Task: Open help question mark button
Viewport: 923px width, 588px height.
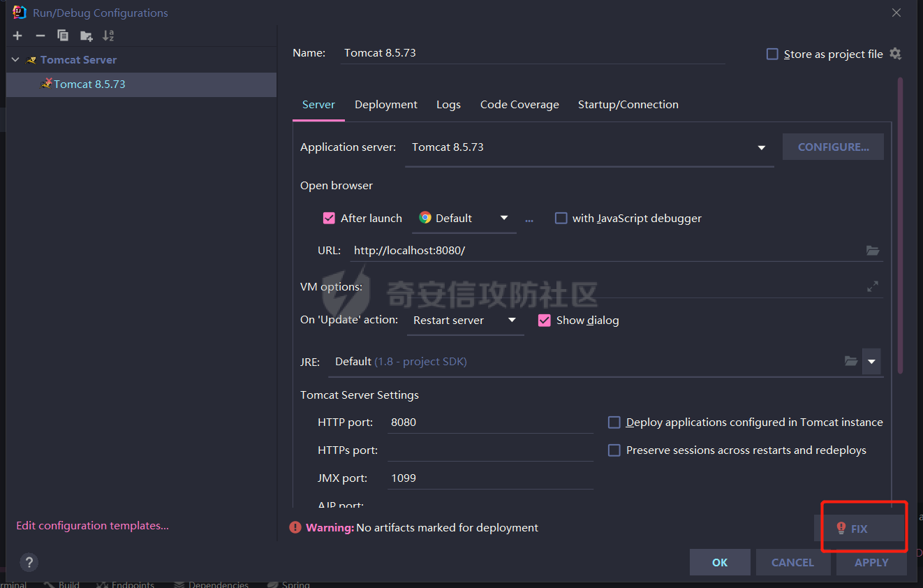Action: tap(29, 562)
